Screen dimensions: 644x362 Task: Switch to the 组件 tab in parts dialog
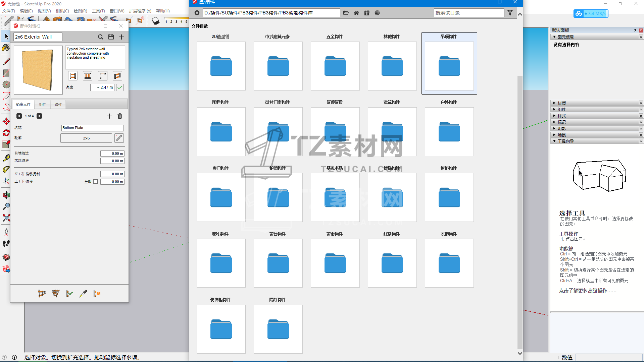click(x=43, y=105)
